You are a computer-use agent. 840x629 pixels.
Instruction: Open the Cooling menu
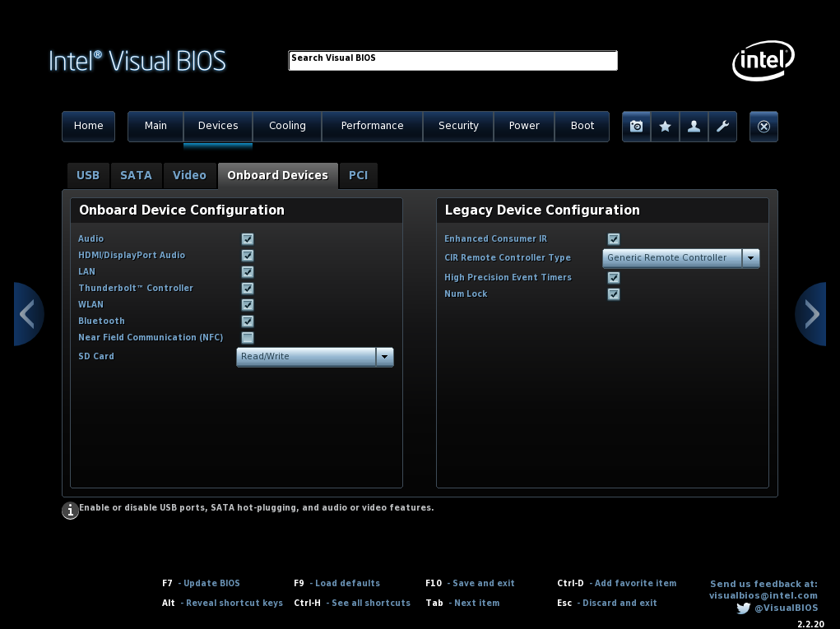coord(287,127)
